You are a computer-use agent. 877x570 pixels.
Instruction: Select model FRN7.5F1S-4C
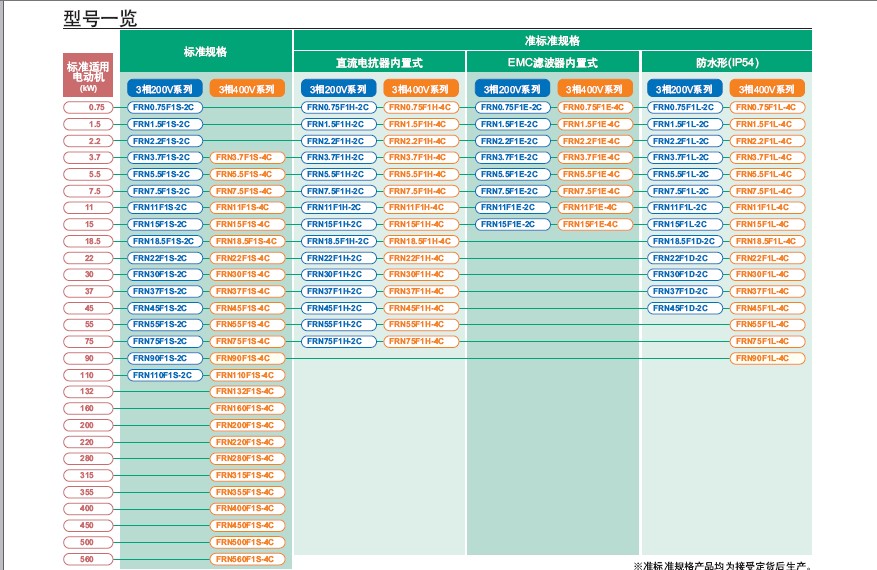click(x=247, y=191)
